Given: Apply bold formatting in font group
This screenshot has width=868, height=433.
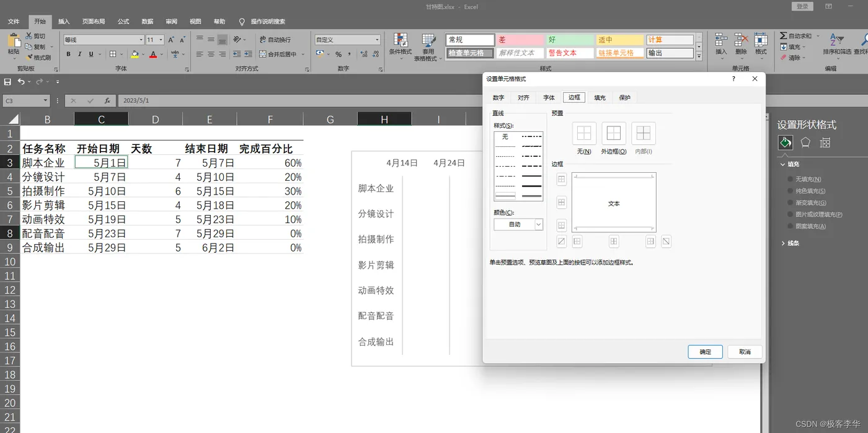Looking at the screenshot, I should (x=69, y=55).
